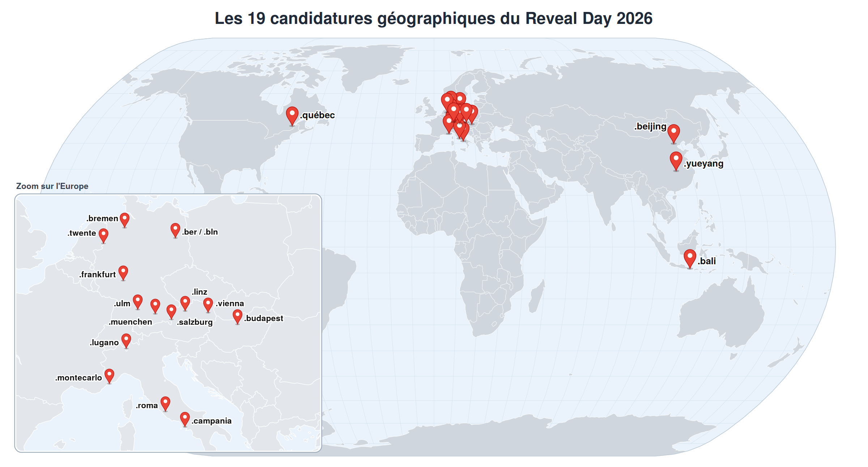
Task: Click the '.roma' label text
Action: pos(147,406)
